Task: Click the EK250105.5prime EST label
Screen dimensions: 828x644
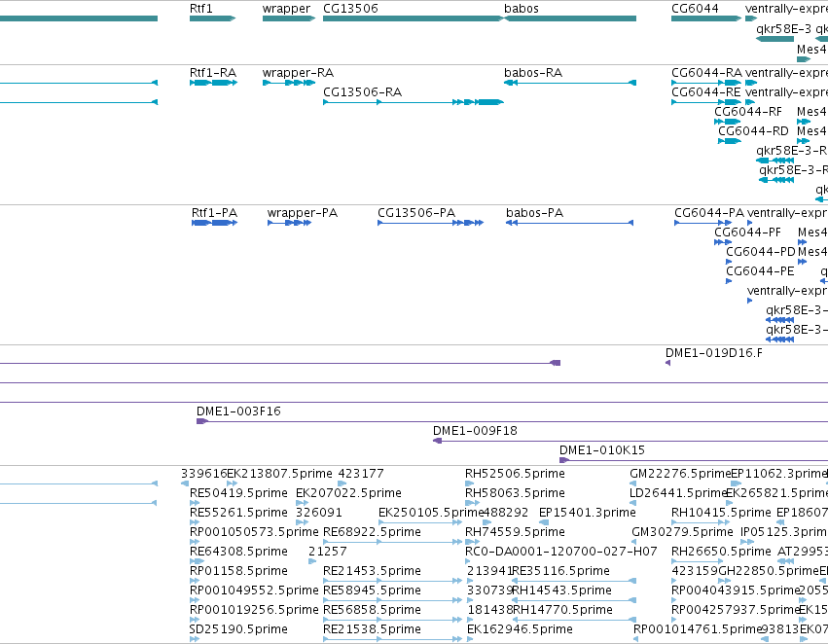Action: [430, 513]
